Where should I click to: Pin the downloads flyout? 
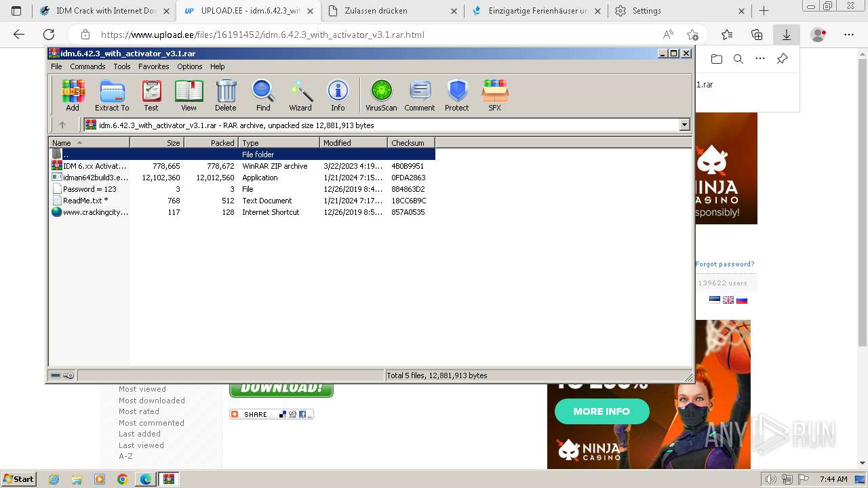[x=782, y=59]
